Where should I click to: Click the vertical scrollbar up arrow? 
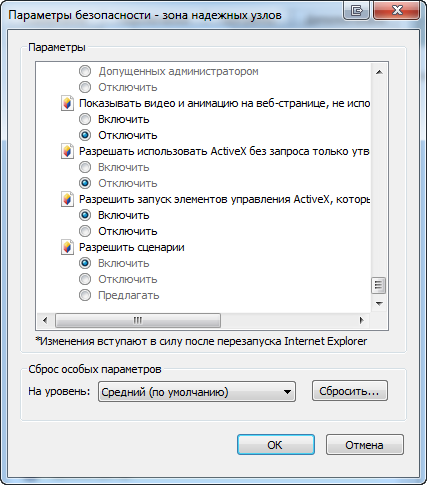click(379, 72)
